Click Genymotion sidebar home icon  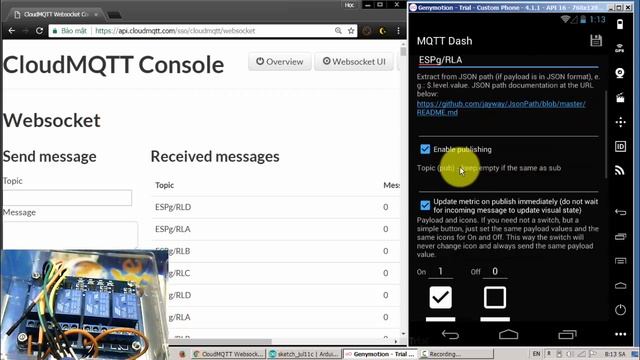pos(620,285)
